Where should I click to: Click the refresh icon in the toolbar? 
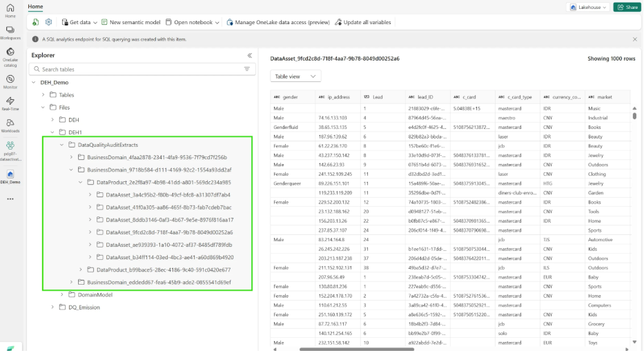pyautogui.click(x=36, y=22)
